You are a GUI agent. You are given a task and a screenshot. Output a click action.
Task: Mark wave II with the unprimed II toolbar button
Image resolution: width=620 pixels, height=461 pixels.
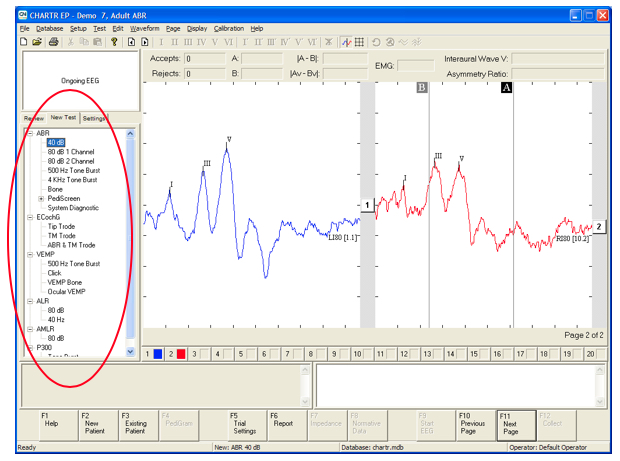(174, 42)
